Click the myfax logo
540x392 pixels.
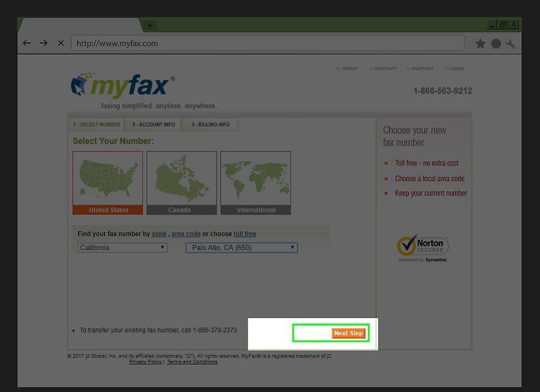point(123,85)
